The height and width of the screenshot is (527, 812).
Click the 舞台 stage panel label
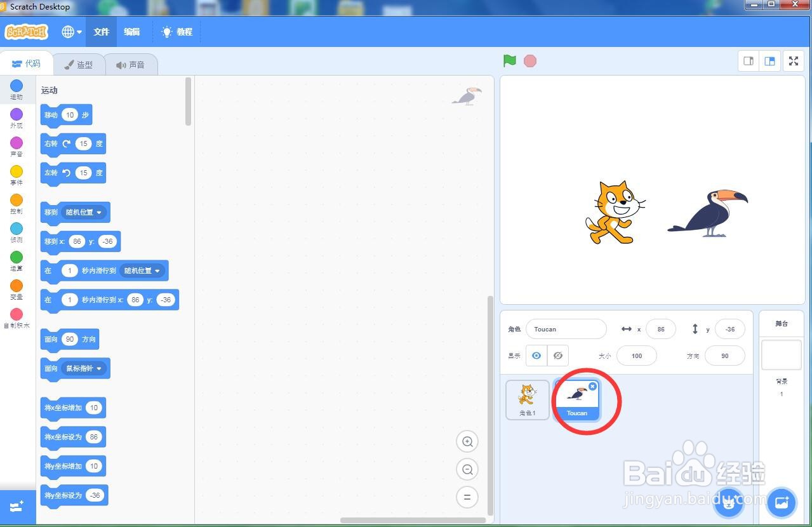point(782,324)
